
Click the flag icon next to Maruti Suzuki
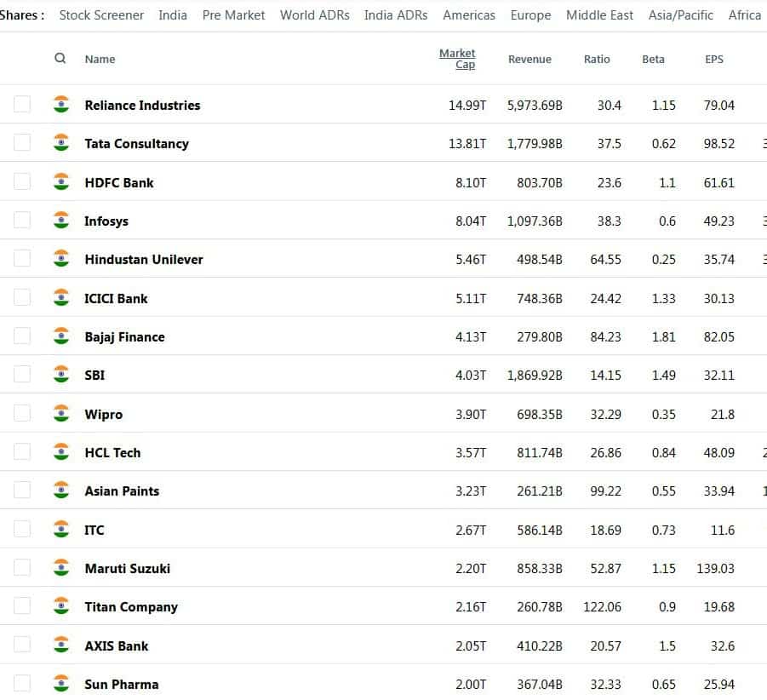click(61, 568)
